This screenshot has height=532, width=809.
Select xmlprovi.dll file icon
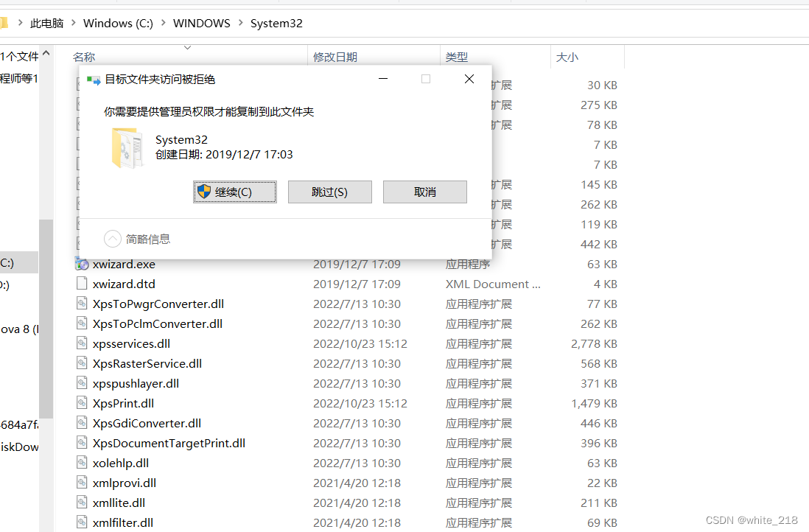(82, 483)
